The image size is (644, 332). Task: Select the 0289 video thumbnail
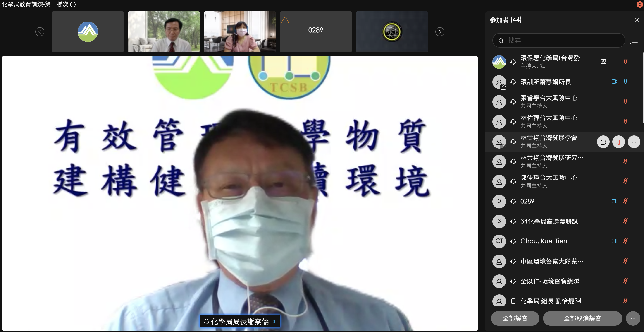(x=315, y=32)
